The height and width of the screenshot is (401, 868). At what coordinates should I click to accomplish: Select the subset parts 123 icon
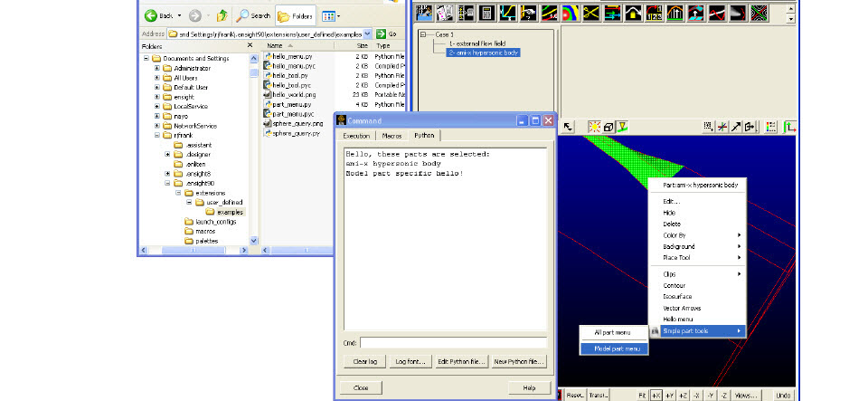[655, 12]
